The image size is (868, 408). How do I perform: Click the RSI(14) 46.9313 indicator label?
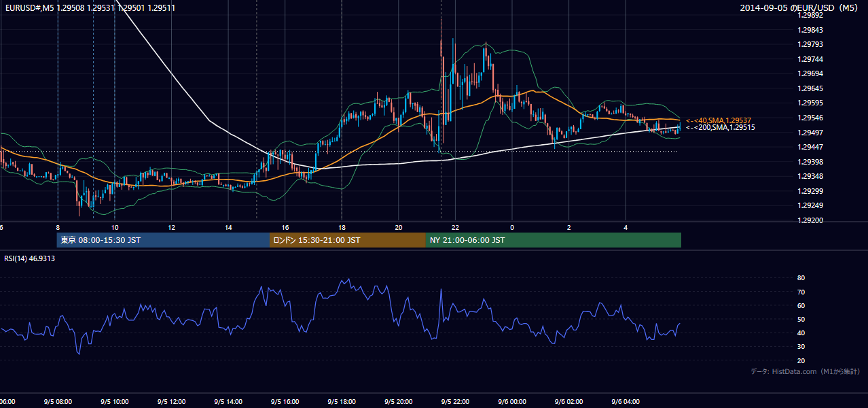pos(30,258)
